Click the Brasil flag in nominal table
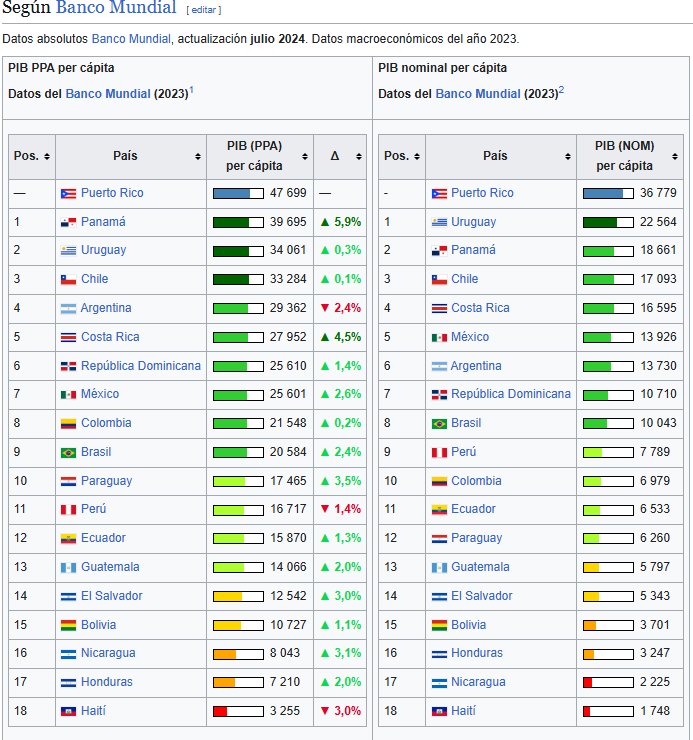 point(439,424)
